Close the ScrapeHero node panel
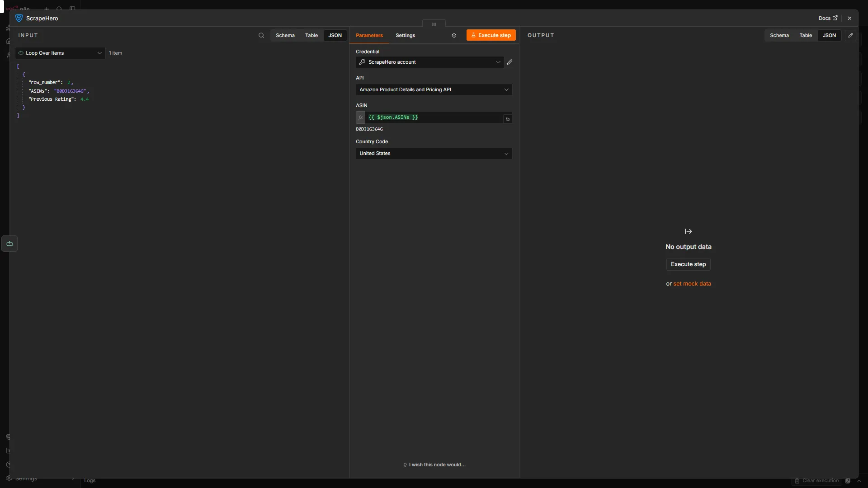 849,18
